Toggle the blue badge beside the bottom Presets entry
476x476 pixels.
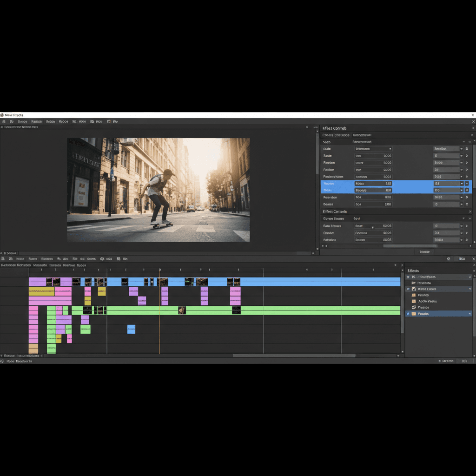pyautogui.click(x=408, y=313)
